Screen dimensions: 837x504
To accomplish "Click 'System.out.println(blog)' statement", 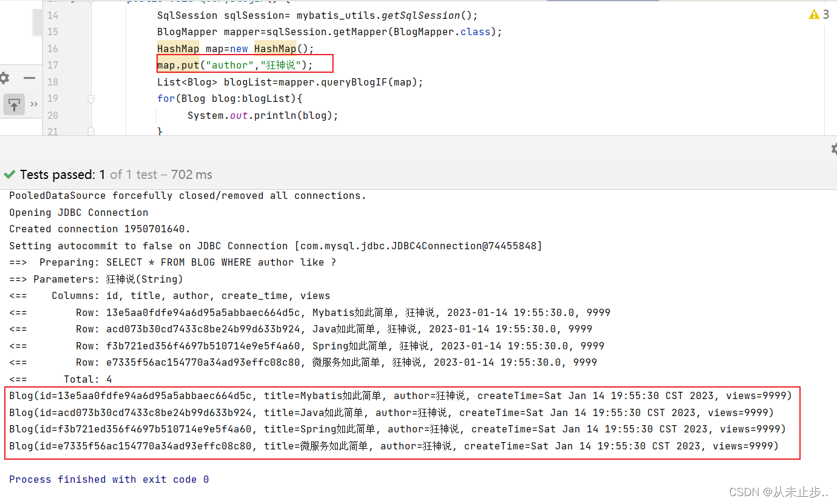I will point(263,115).
